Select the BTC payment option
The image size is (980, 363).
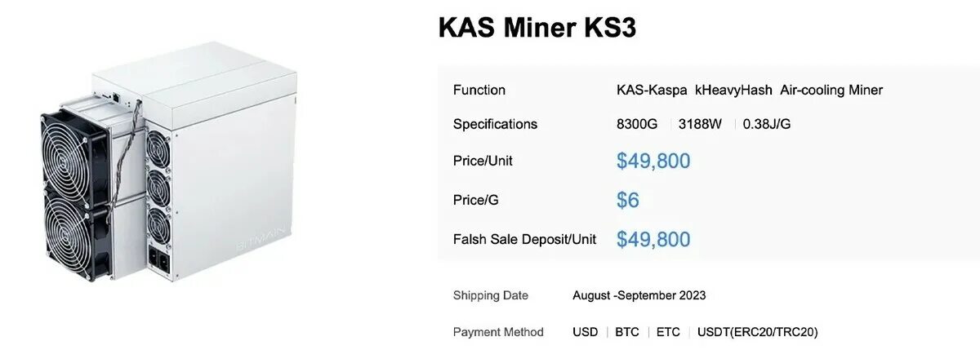pyautogui.click(x=627, y=332)
